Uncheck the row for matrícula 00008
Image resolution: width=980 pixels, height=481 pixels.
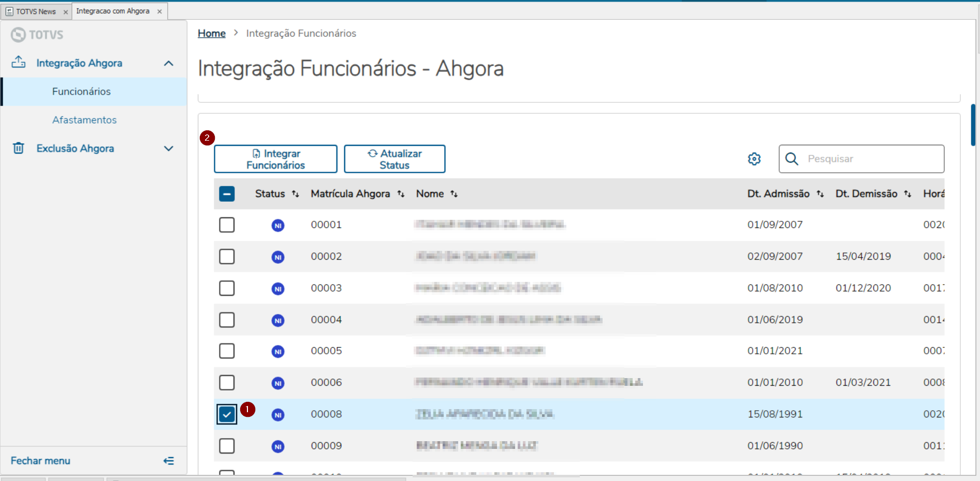point(227,414)
